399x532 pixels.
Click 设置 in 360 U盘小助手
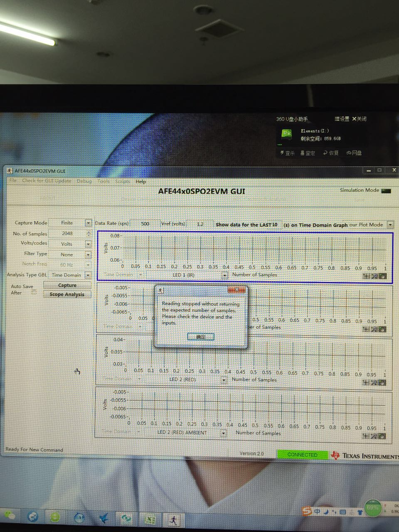click(x=342, y=119)
